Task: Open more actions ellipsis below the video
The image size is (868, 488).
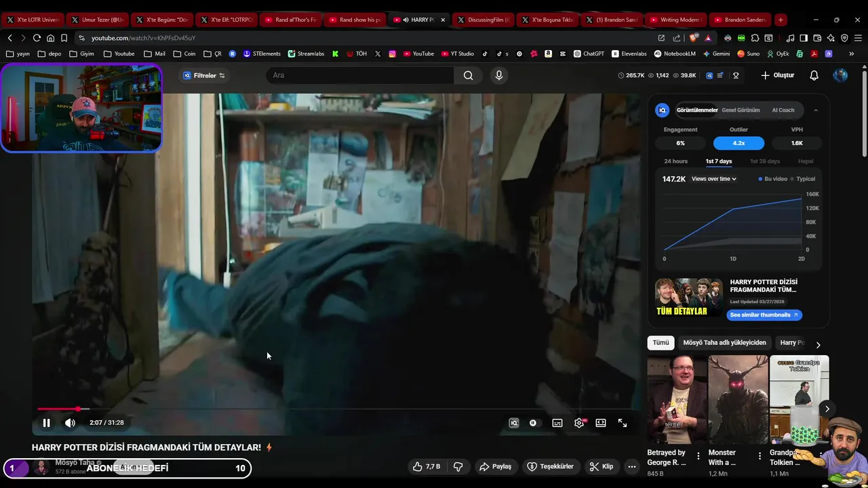Action: click(632, 466)
